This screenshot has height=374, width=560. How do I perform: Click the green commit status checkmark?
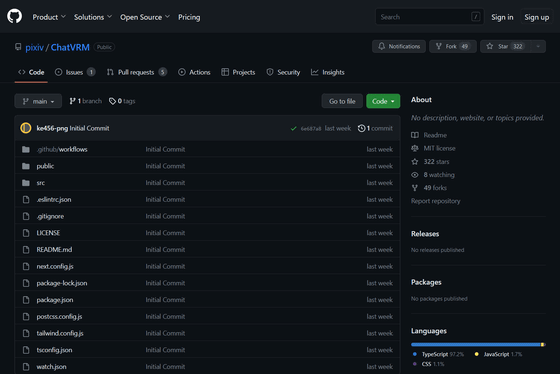tap(294, 128)
